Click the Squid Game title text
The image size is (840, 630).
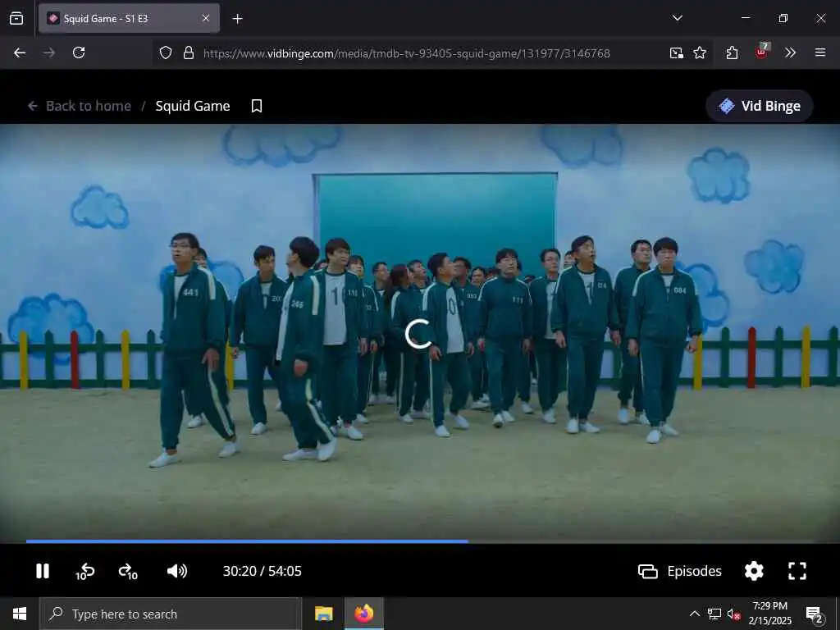[193, 106]
